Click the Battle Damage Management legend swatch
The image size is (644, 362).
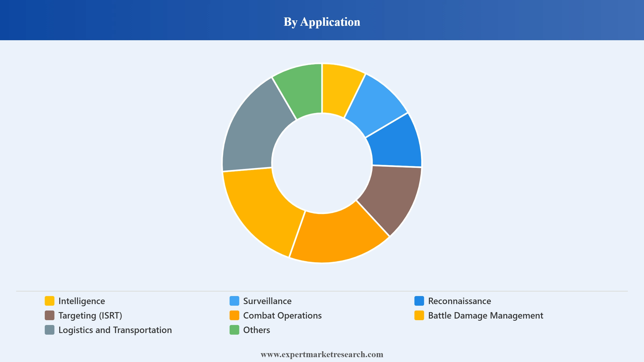click(x=419, y=315)
